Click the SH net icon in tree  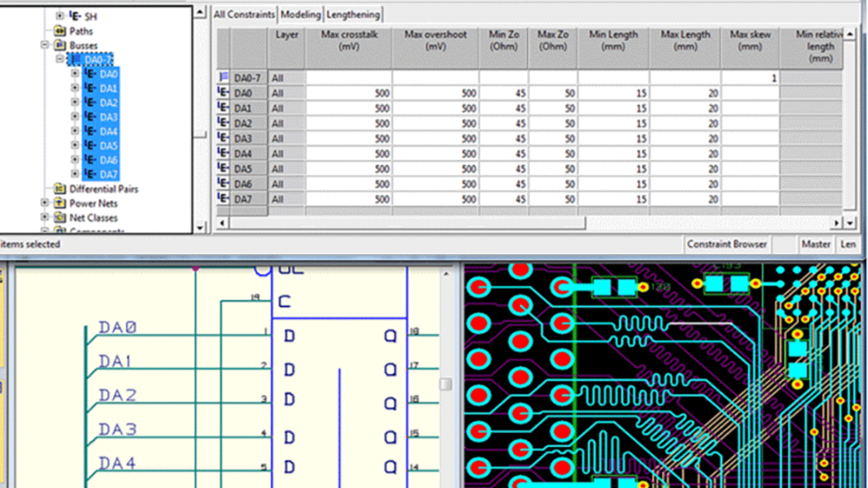pyautogui.click(x=75, y=16)
